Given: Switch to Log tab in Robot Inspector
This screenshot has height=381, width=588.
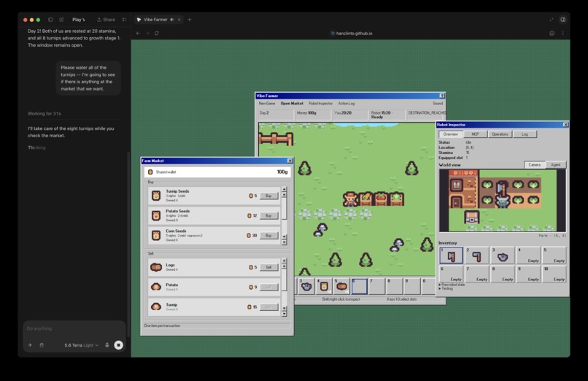Looking at the screenshot, I should tap(525, 134).
